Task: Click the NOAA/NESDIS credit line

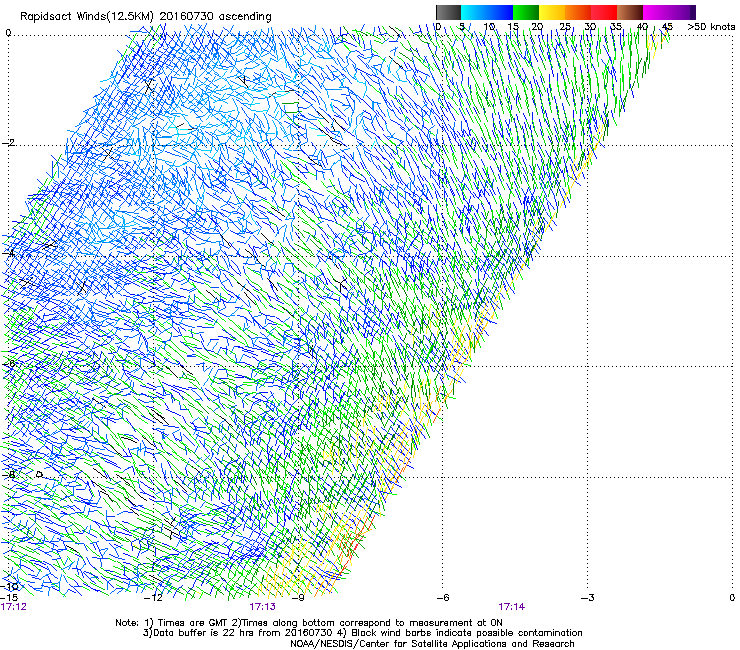Action: (432, 644)
